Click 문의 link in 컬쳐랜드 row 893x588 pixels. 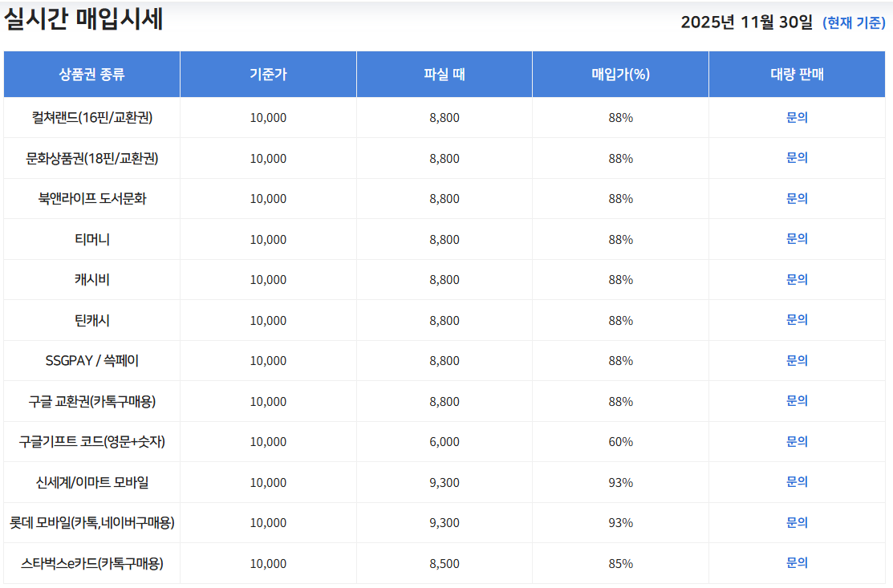pyautogui.click(x=797, y=117)
